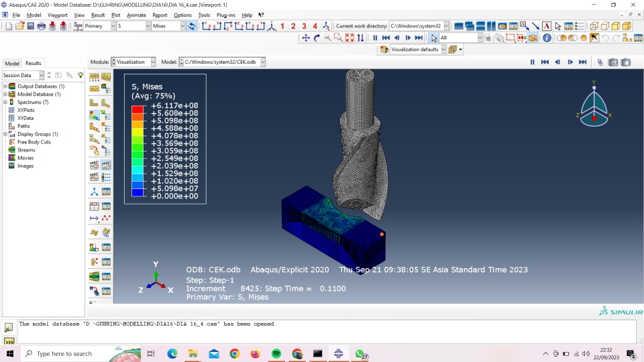This screenshot has width=644, height=362.
Task: Toggle wireframe render style
Action: click(594, 26)
